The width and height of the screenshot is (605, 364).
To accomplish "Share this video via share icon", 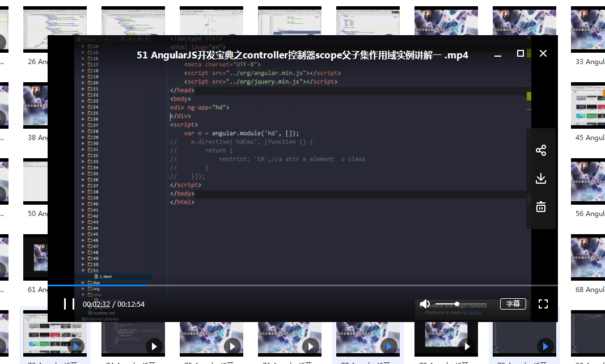I will [x=541, y=150].
